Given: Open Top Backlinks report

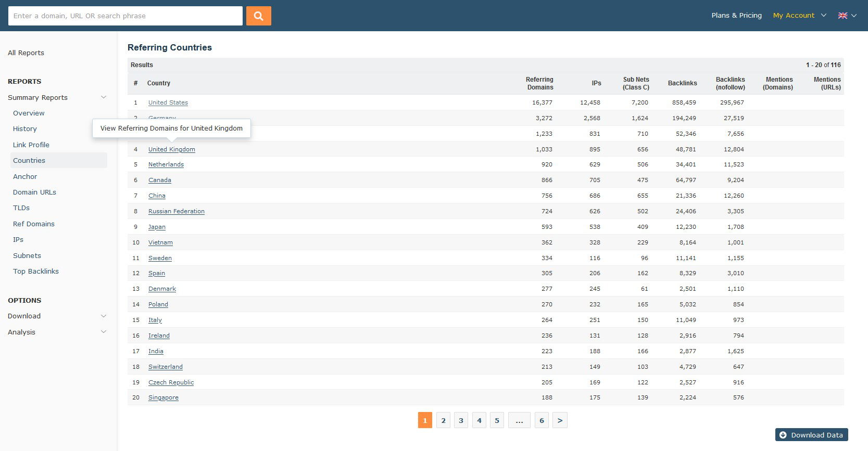Looking at the screenshot, I should (36, 271).
